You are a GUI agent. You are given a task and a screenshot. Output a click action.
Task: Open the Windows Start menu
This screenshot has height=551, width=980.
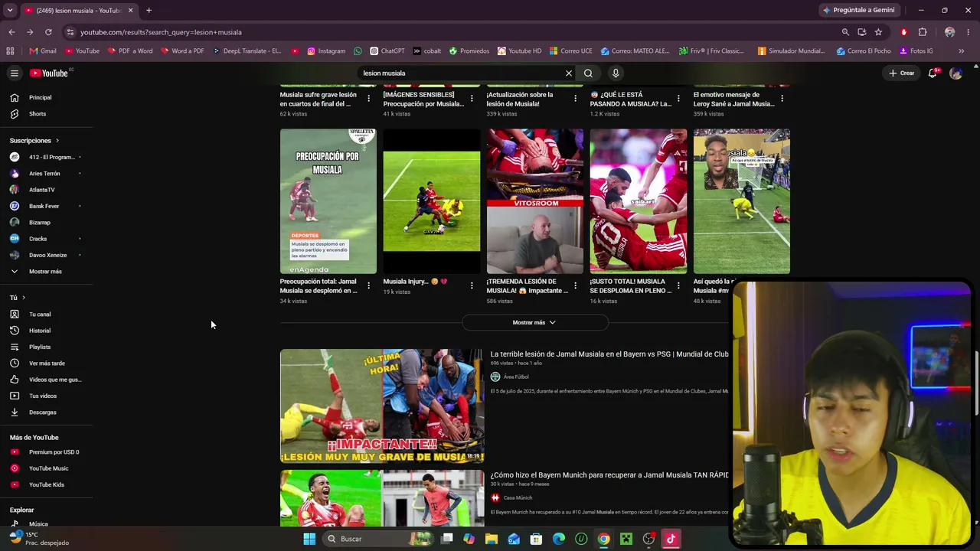click(x=309, y=539)
